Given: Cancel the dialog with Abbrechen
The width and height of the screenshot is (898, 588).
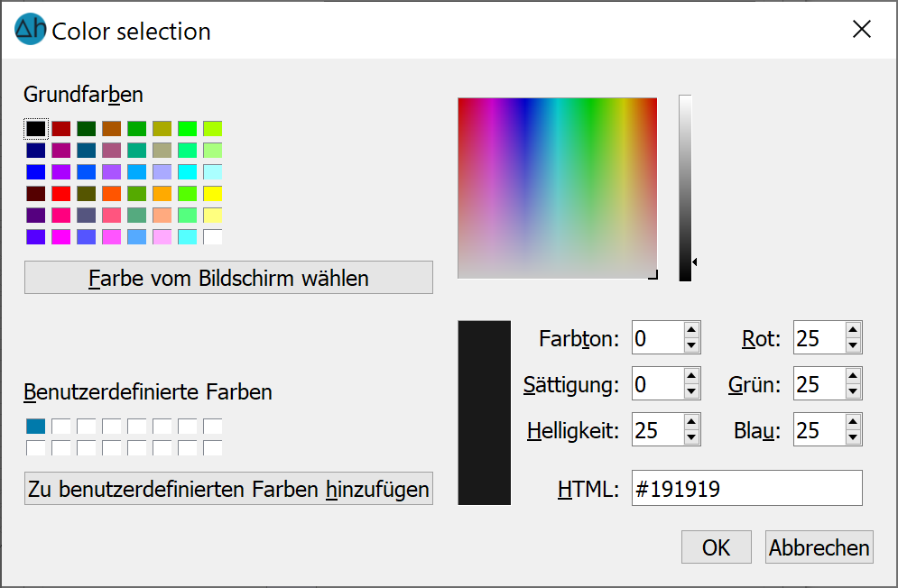Looking at the screenshot, I should (x=819, y=547).
